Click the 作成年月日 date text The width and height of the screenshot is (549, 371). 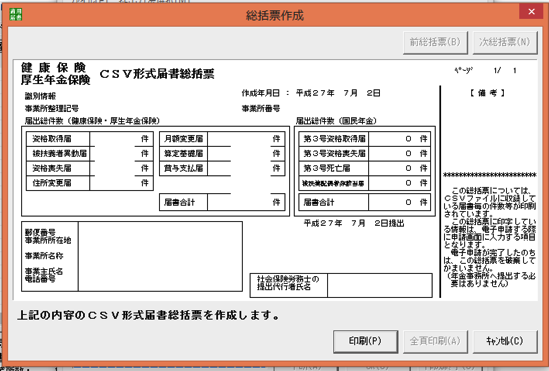pos(311,93)
